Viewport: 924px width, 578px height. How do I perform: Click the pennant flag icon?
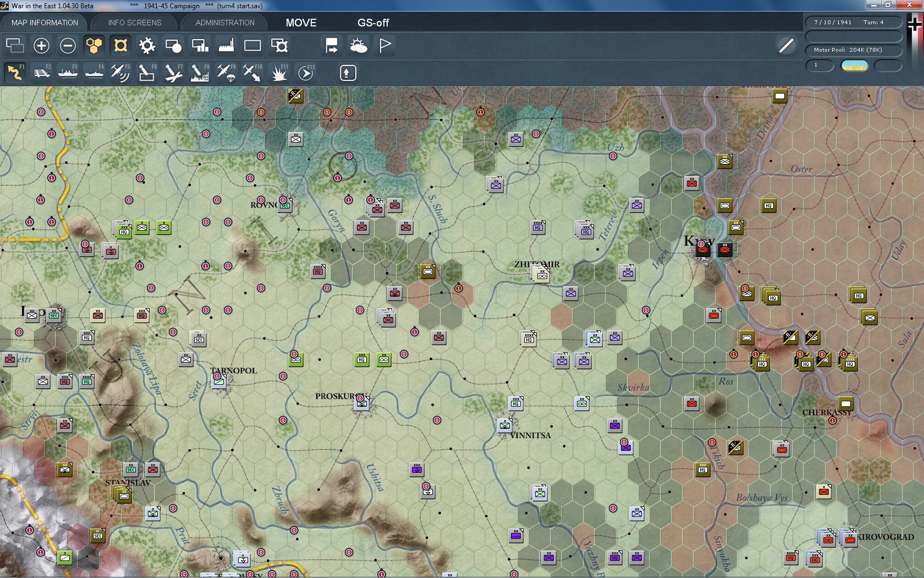click(384, 45)
